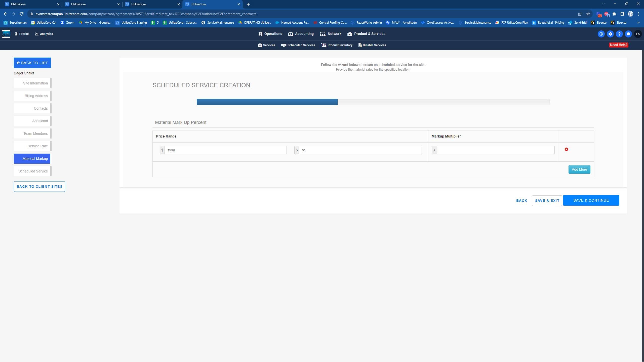Expand the tab search chevron
Screen dimensions: 644x362
(x=603, y=4)
